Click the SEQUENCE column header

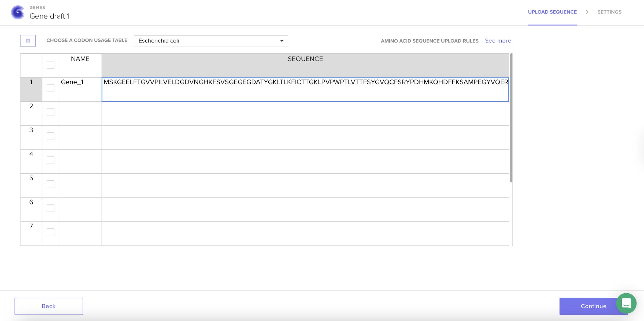pos(305,59)
